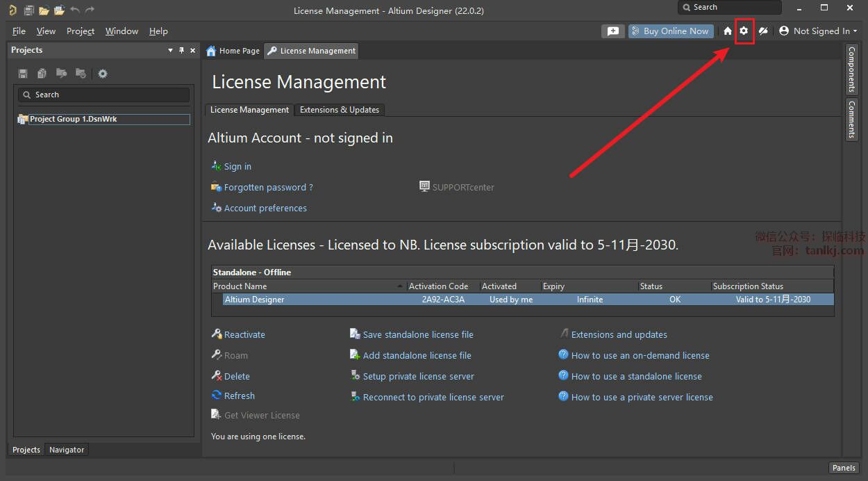Click Open folder icon in quick access bar
Screen dimensions: 868x481
(44, 10)
